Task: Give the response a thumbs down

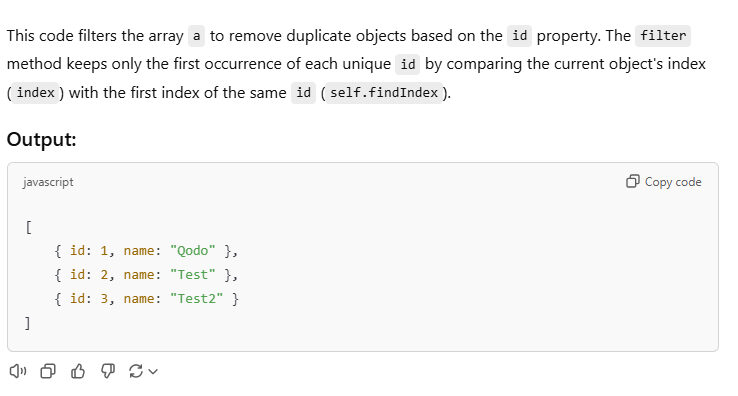Action: coord(108,371)
